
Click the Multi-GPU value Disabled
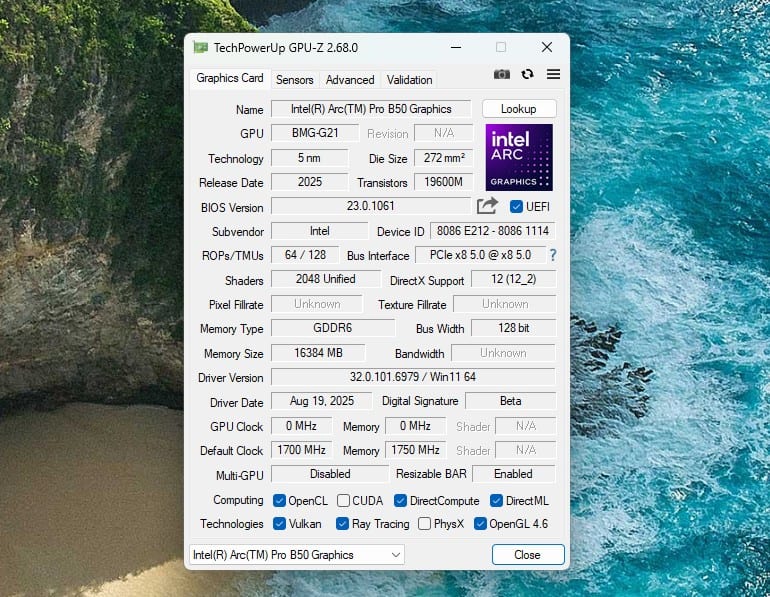click(x=330, y=474)
